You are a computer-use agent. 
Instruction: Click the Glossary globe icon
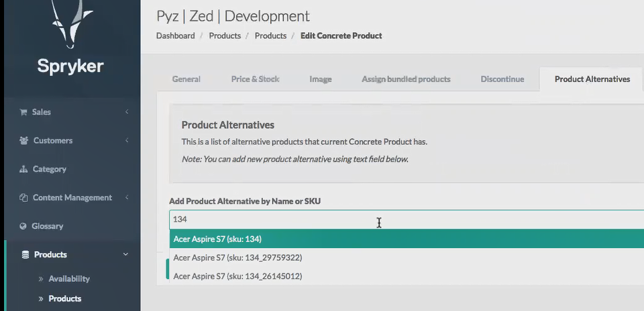click(24, 227)
